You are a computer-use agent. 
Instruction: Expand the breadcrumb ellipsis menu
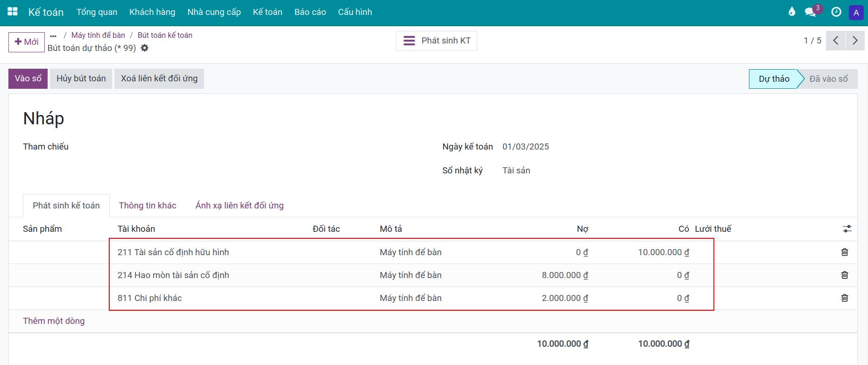[x=53, y=36]
